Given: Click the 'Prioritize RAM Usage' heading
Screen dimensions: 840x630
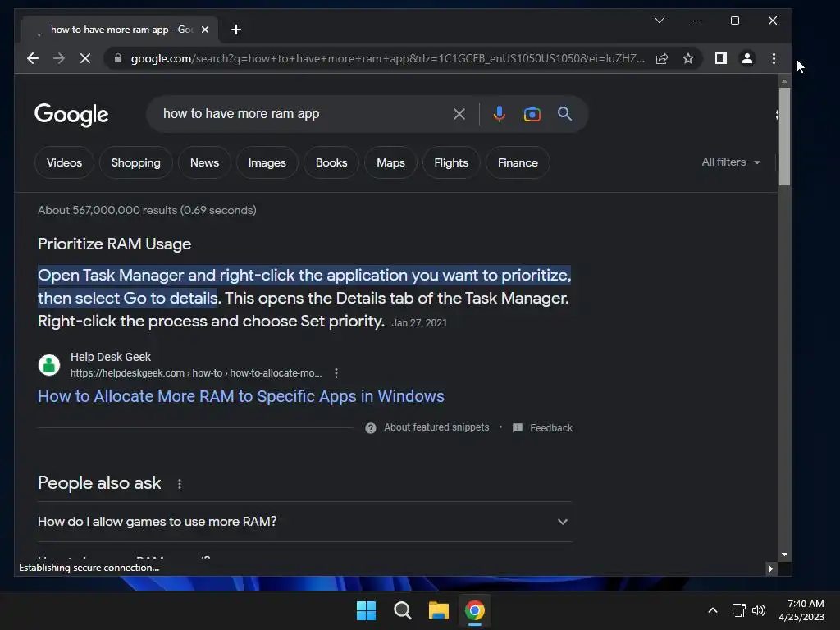Looking at the screenshot, I should click(115, 244).
